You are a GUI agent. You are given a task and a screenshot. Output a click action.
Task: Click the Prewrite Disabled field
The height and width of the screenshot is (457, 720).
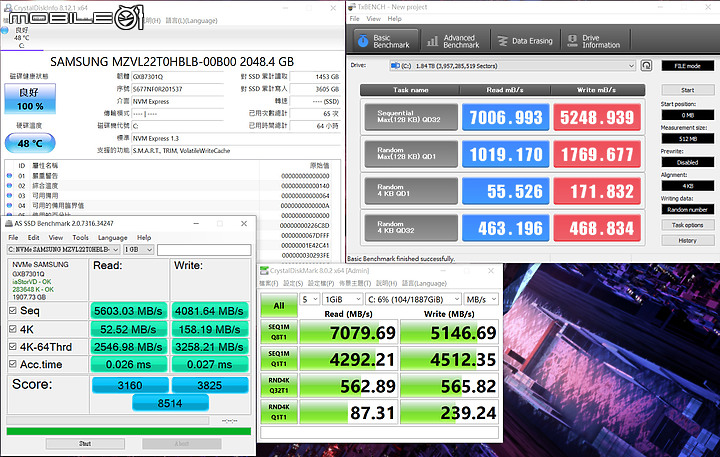[x=687, y=162]
